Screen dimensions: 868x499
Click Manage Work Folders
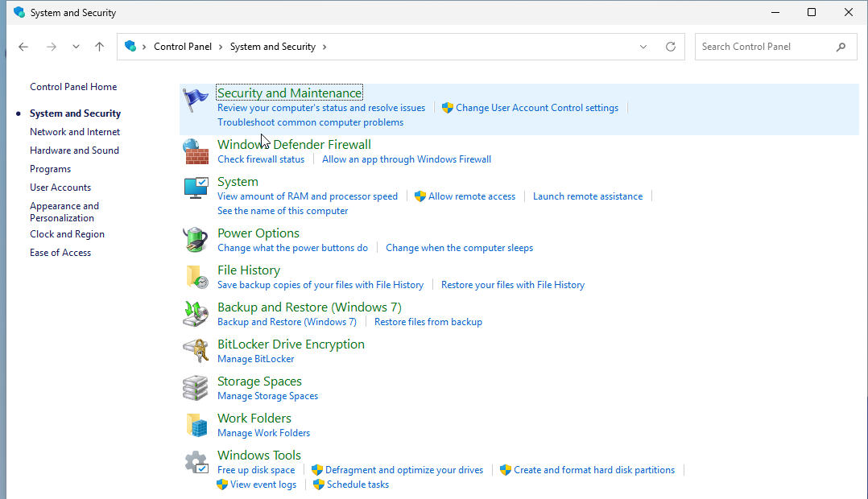263,433
